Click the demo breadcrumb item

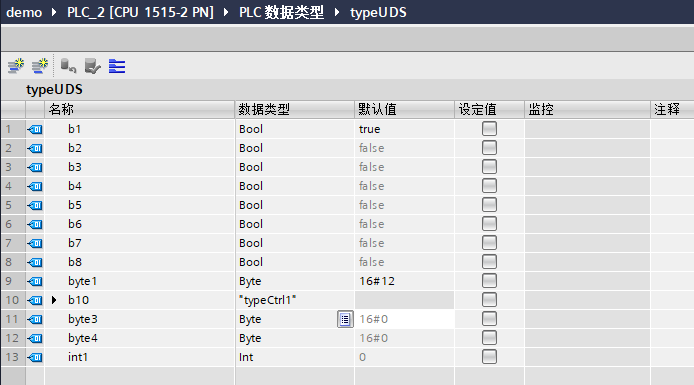(24, 12)
